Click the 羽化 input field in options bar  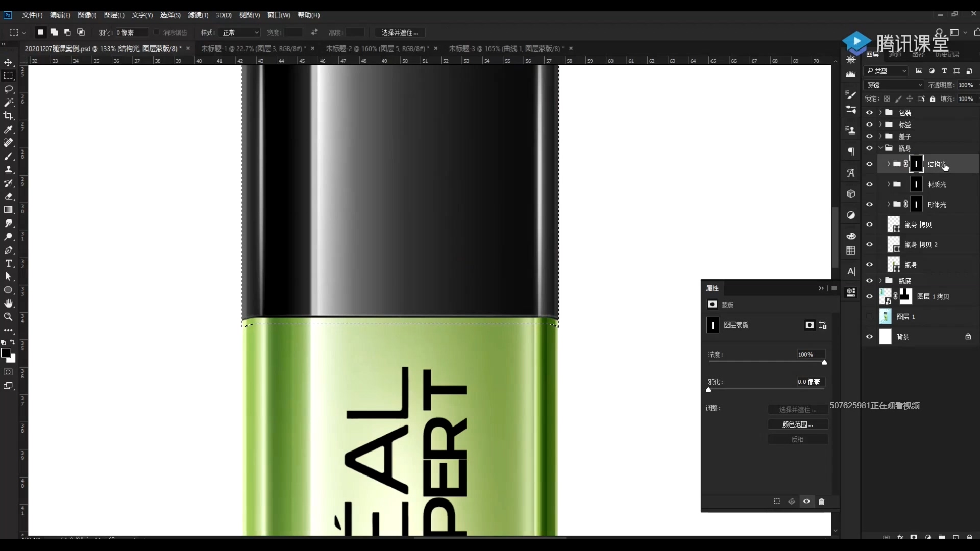(x=132, y=32)
